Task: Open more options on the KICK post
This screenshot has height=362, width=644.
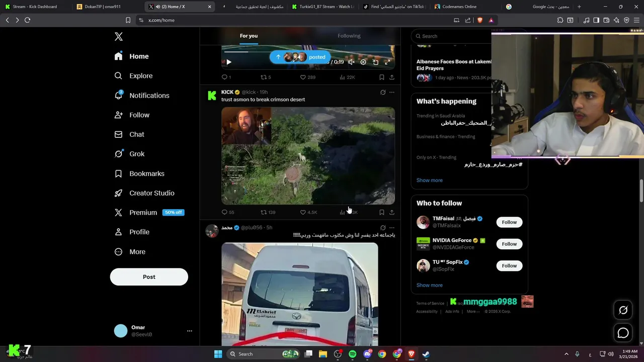Action: pos(392,93)
